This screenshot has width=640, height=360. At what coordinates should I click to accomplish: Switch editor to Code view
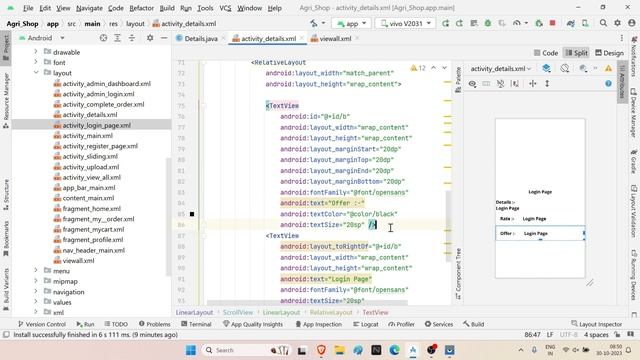tap(546, 53)
